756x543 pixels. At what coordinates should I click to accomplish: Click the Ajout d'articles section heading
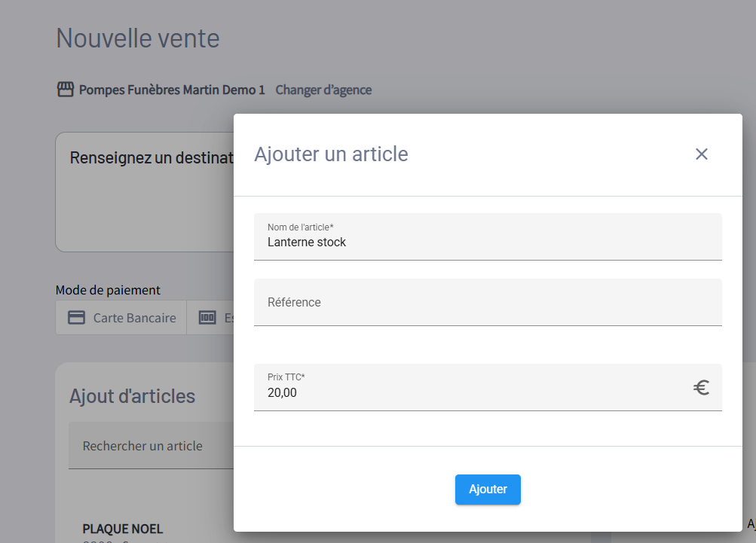132,396
